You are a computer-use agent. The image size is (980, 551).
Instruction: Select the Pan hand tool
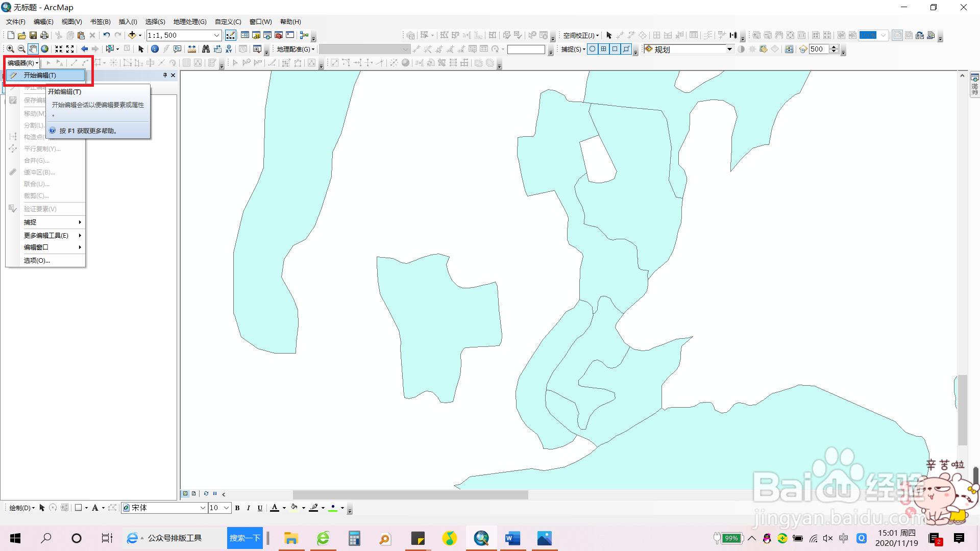33,49
